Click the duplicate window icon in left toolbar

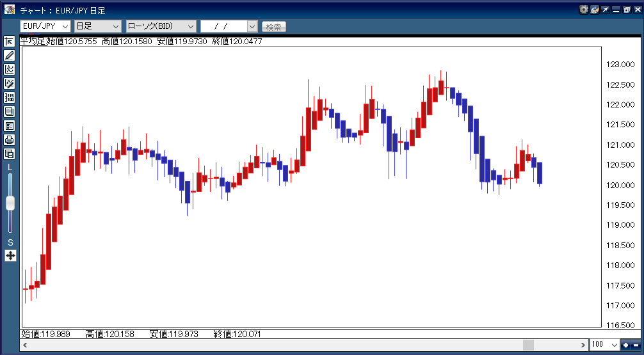click(10, 154)
